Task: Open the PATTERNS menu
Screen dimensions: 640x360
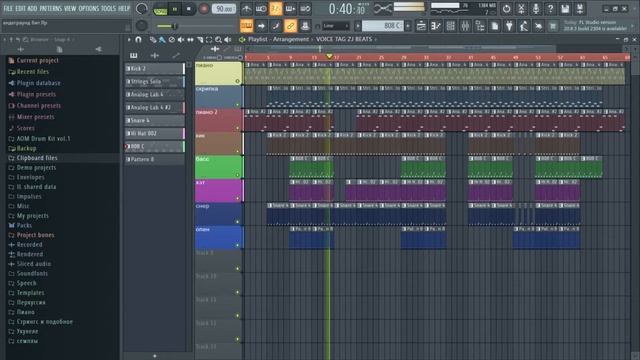Action: click(51, 9)
